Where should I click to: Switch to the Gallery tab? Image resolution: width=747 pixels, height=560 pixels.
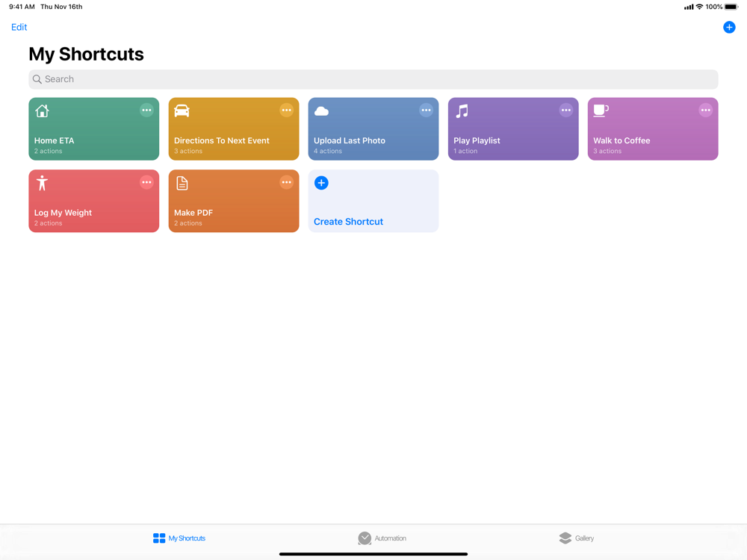577,538
